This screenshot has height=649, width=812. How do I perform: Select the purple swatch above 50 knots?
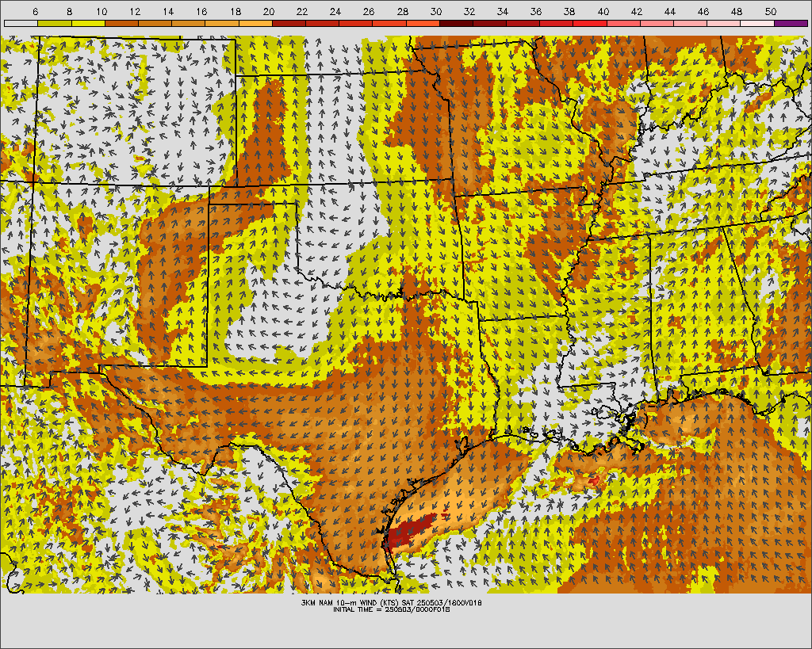click(791, 23)
